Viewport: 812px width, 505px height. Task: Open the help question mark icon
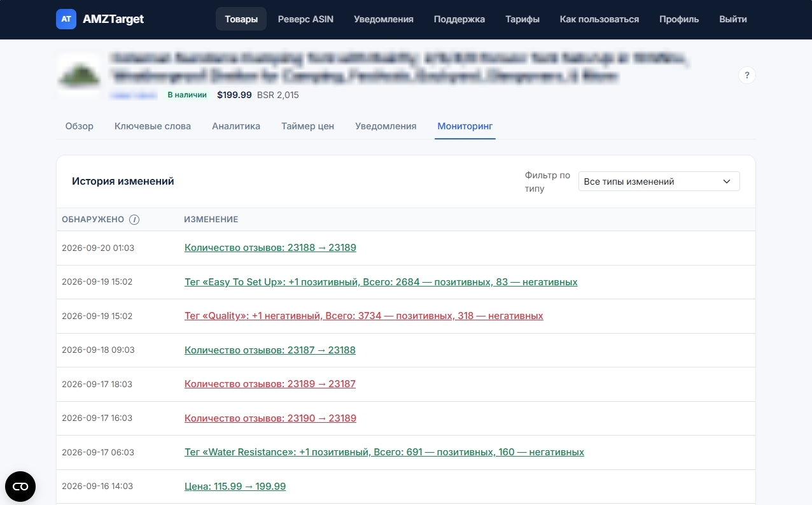747,75
